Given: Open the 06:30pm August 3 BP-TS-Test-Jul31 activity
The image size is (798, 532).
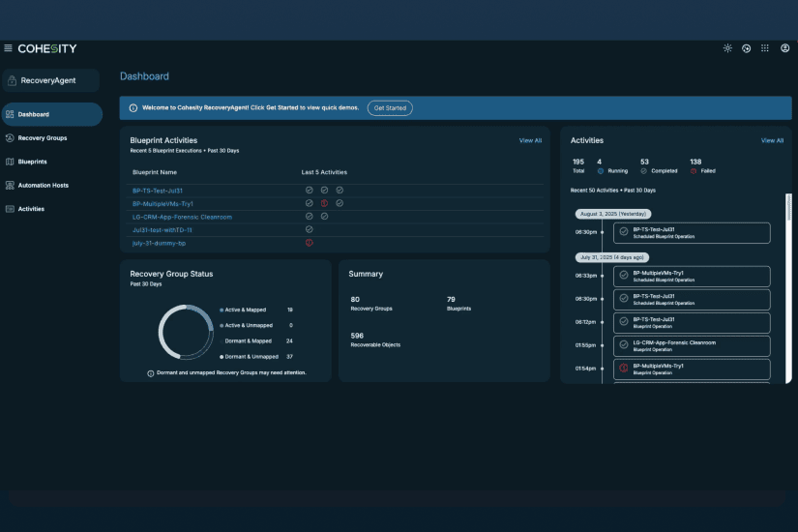Looking at the screenshot, I should click(x=692, y=233).
